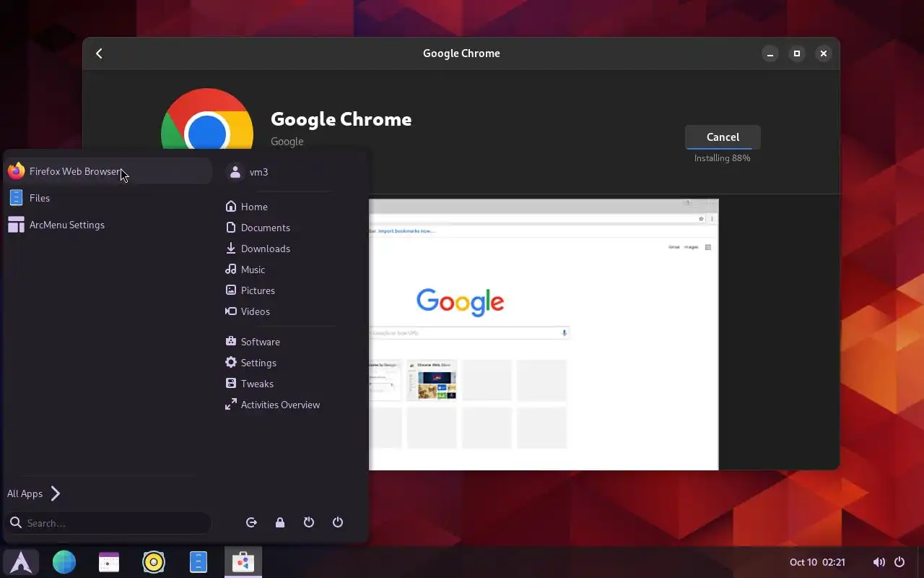
Task: Open the web browser globe taskbar icon
Action: 64,562
